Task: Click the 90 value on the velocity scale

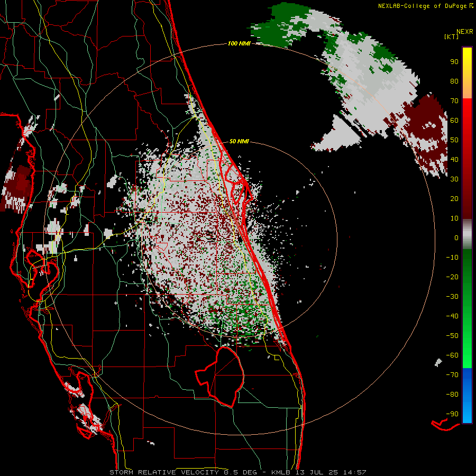Action: [454, 62]
